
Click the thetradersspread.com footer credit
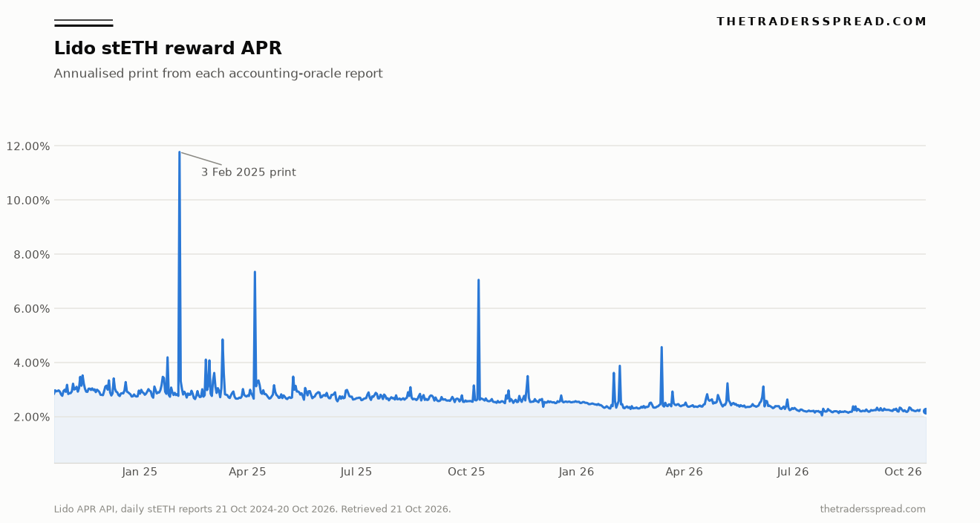tap(873, 510)
